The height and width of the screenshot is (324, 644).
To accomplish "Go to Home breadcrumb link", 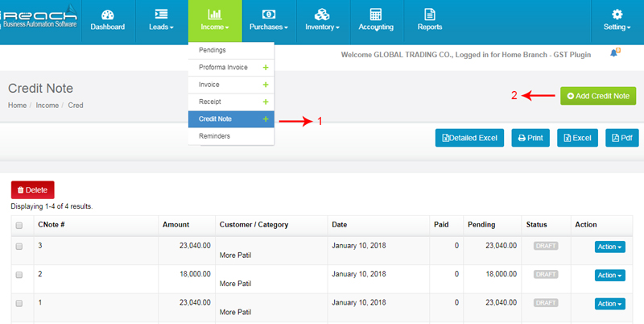I will tap(17, 106).
